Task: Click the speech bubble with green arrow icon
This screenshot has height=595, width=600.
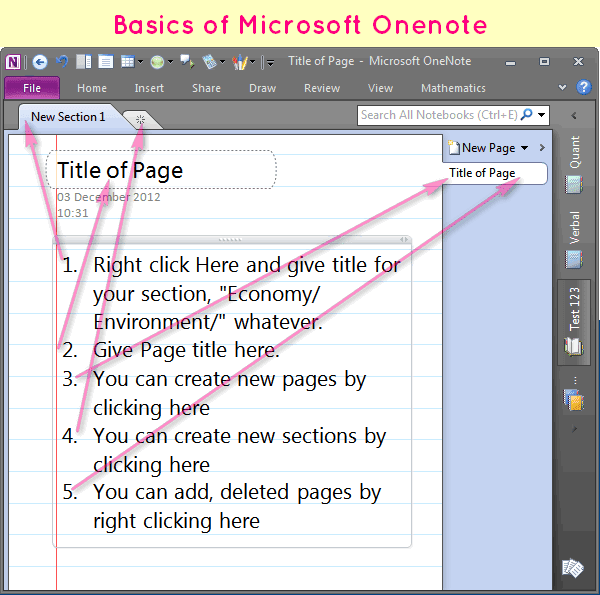Action: (188, 62)
